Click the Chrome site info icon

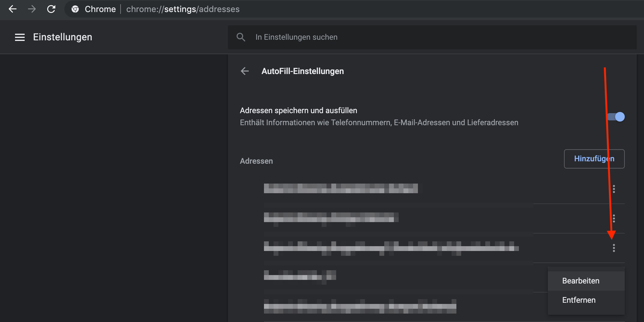[75, 9]
